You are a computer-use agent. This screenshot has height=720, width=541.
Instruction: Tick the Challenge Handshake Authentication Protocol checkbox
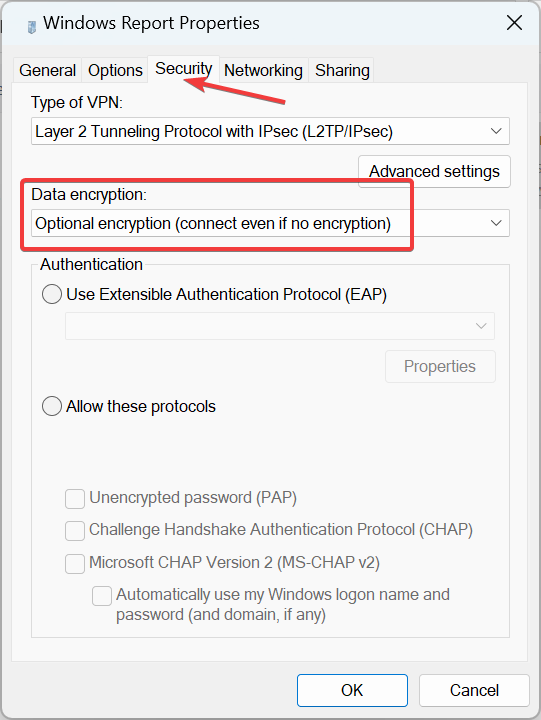coord(75,531)
